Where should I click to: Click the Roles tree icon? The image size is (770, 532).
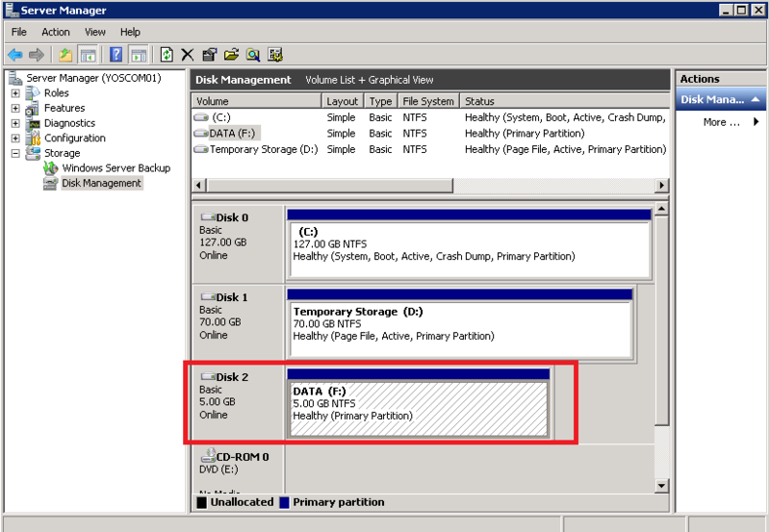pos(33,92)
